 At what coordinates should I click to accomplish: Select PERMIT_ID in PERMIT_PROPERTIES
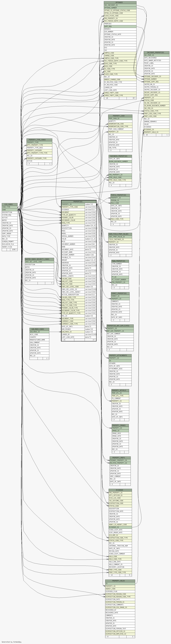120,296
